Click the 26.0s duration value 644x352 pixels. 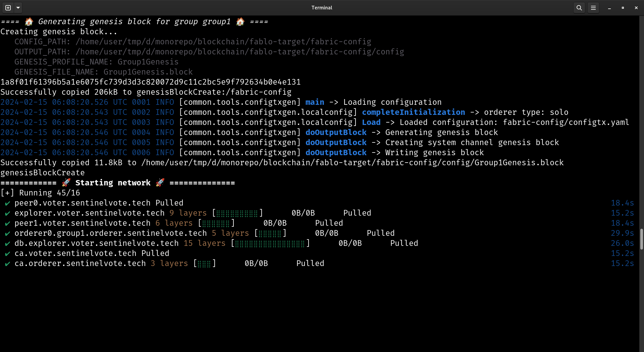point(622,243)
